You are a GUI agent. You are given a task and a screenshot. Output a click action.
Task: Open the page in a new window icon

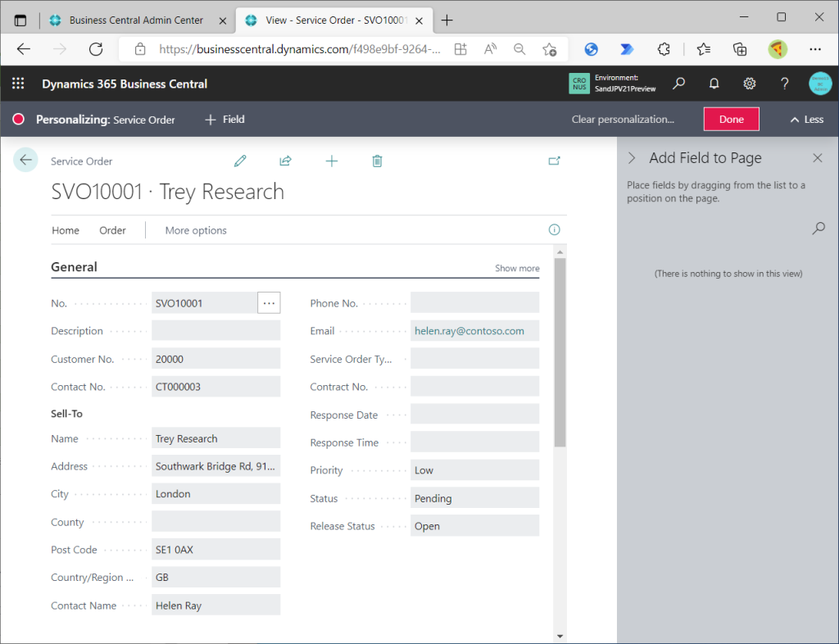click(555, 161)
